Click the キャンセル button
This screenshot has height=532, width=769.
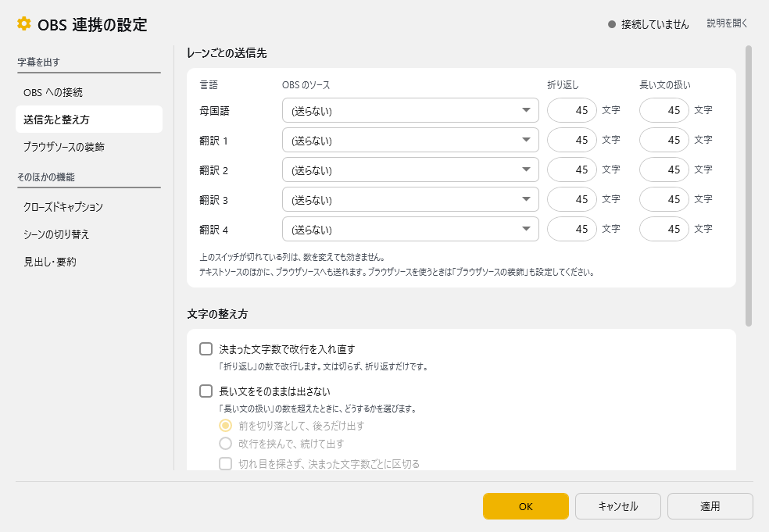[x=618, y=506]
